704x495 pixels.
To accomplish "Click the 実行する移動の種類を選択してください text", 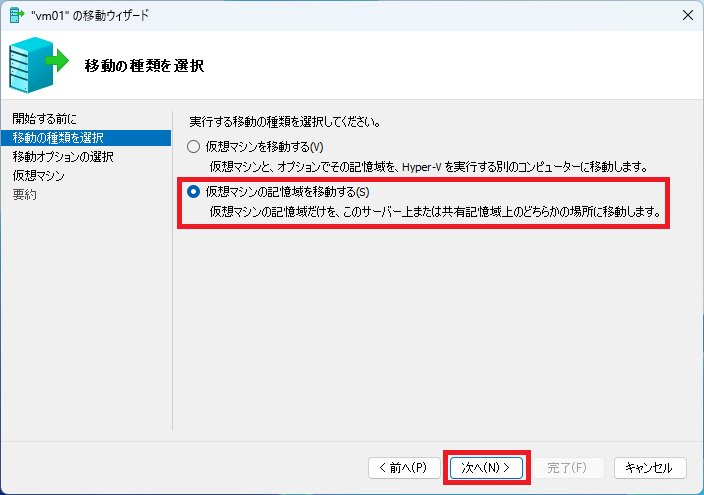I will [x=285, y=122].
